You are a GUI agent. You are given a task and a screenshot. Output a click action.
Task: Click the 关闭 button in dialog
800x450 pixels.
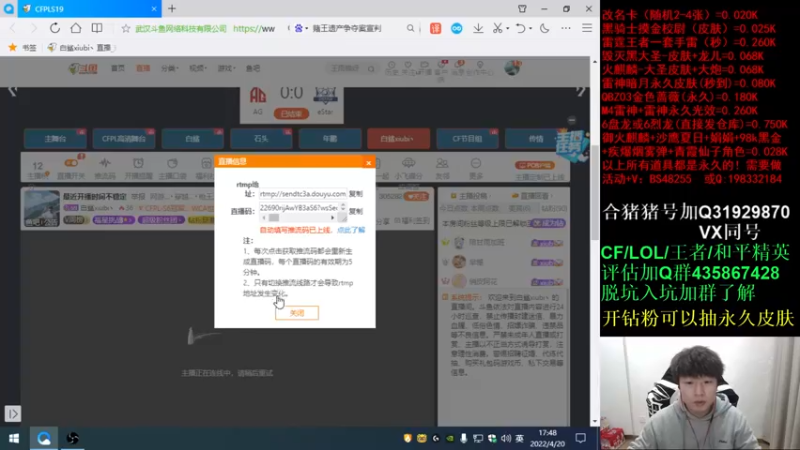297,313
